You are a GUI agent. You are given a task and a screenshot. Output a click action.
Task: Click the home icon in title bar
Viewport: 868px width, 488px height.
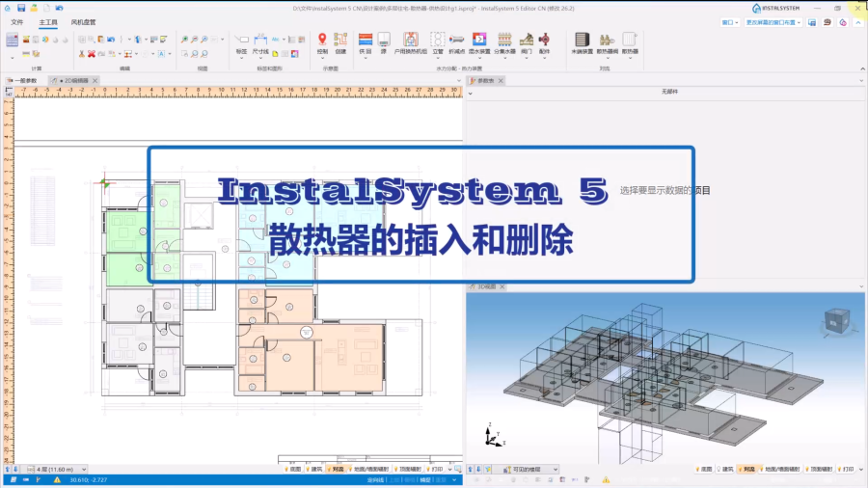click(8, 8)
